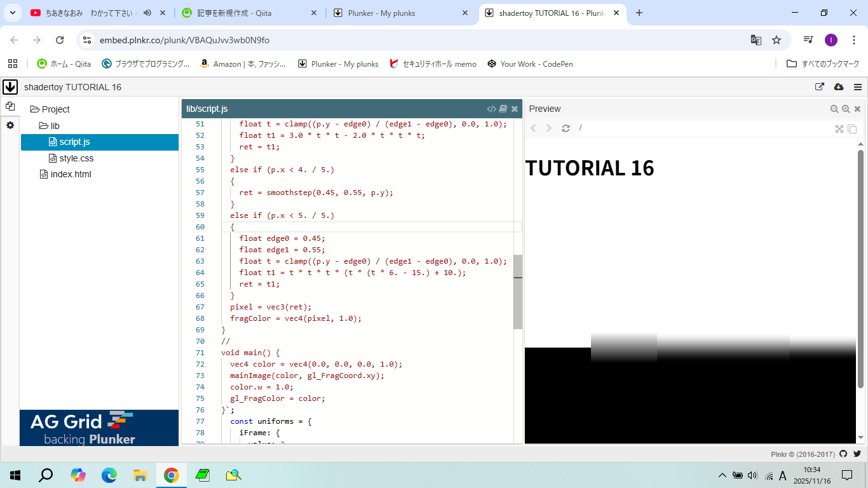Click the AG Grid backing Plunker banner

click(99, 428)
